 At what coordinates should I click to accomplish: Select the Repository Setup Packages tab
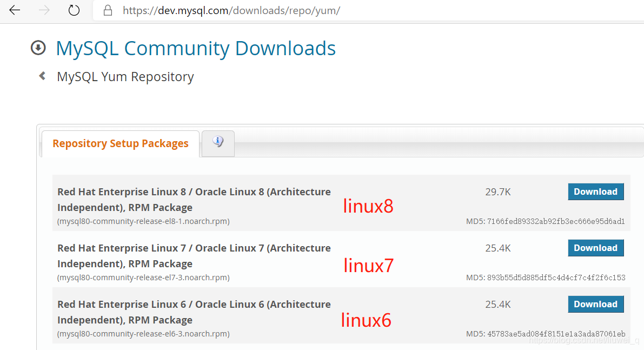point(121,143)
